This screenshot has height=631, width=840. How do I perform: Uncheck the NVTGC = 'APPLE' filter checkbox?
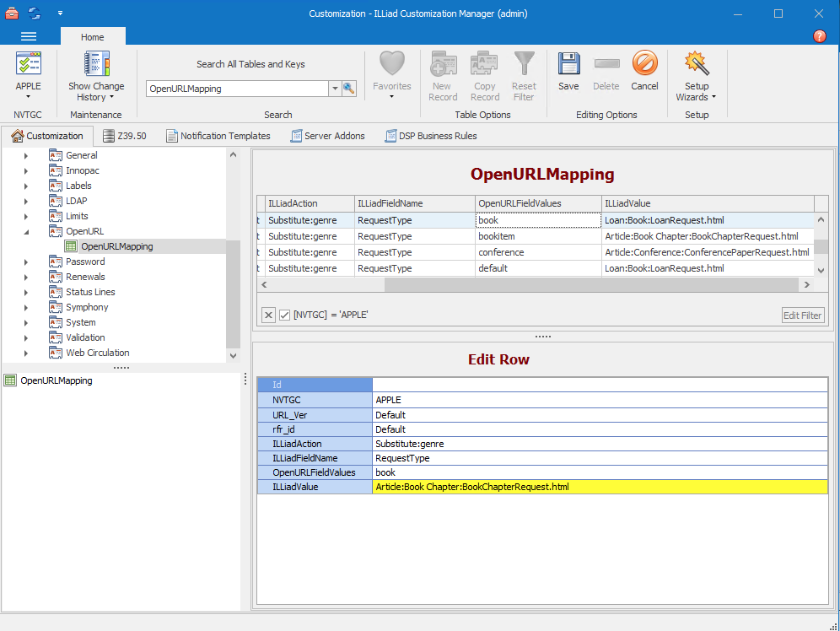pyautogui.click(x=285, y=315)
